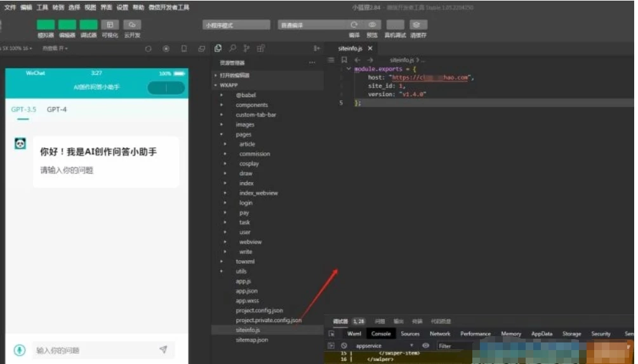This screenshot has height=364, width=638.
Task: Toggle the editor panel green button
Action: click(67, 25)
